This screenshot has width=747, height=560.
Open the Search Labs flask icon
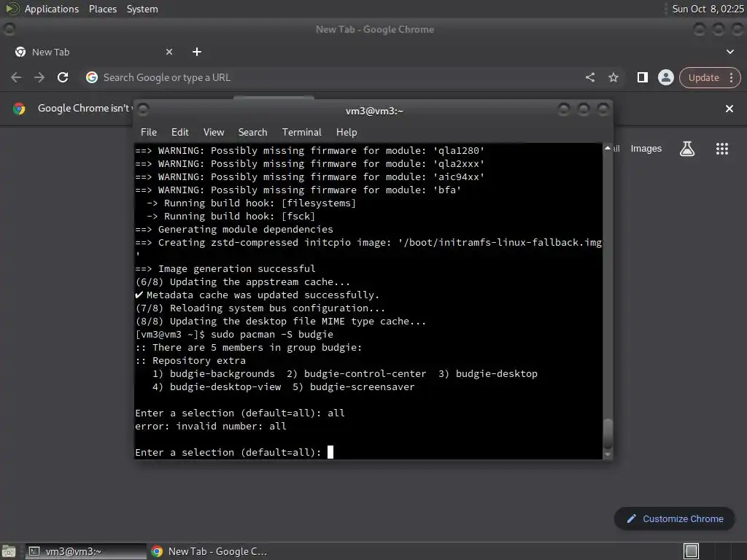click(687, 149)
